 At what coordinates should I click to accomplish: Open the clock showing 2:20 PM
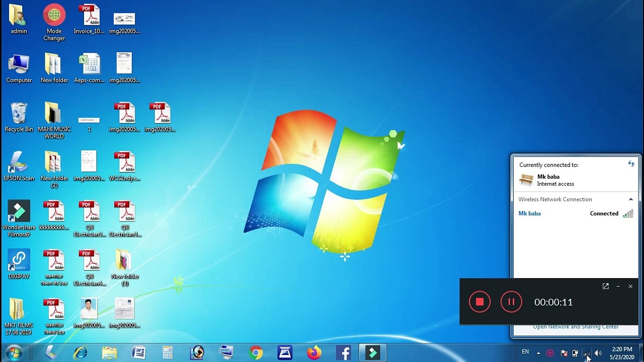click(x=622, y=353)
